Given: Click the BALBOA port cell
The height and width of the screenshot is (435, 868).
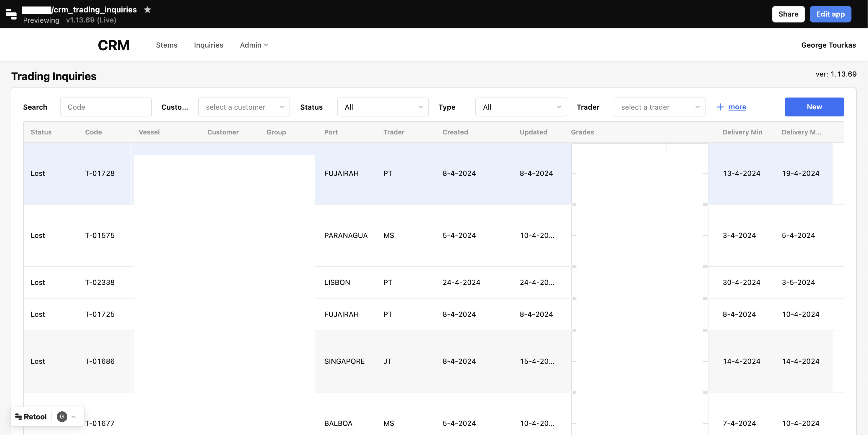Looking at the screenshot, I should (338, 423).
